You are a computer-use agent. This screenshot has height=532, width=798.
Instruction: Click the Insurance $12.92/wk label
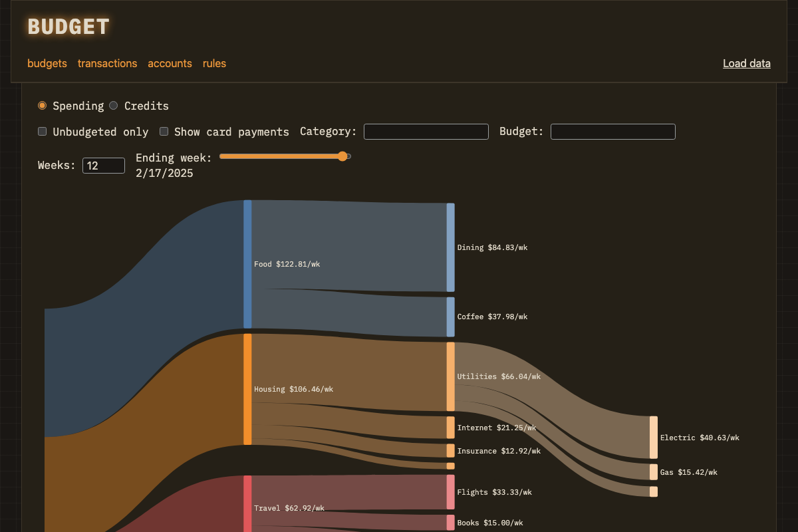[x=499, y=451]
